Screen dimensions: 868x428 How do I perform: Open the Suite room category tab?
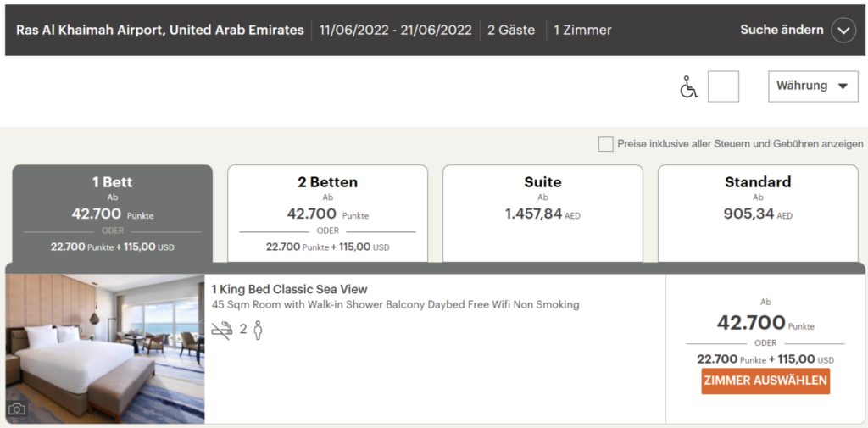[x=542, y=214]
